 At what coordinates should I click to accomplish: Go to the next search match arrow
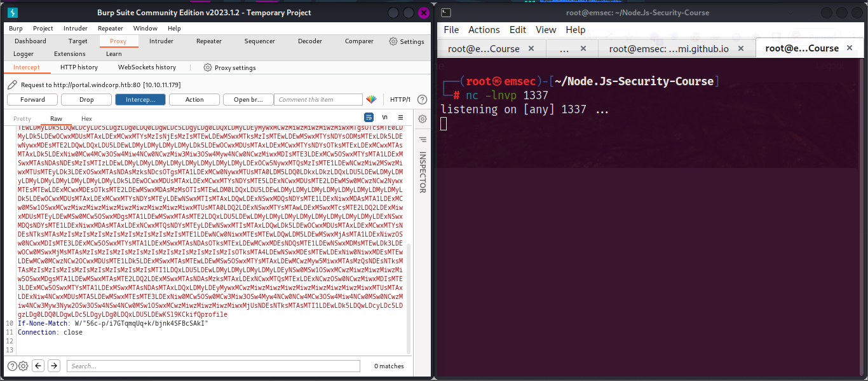pyautogui.click(x=54, y=366)
